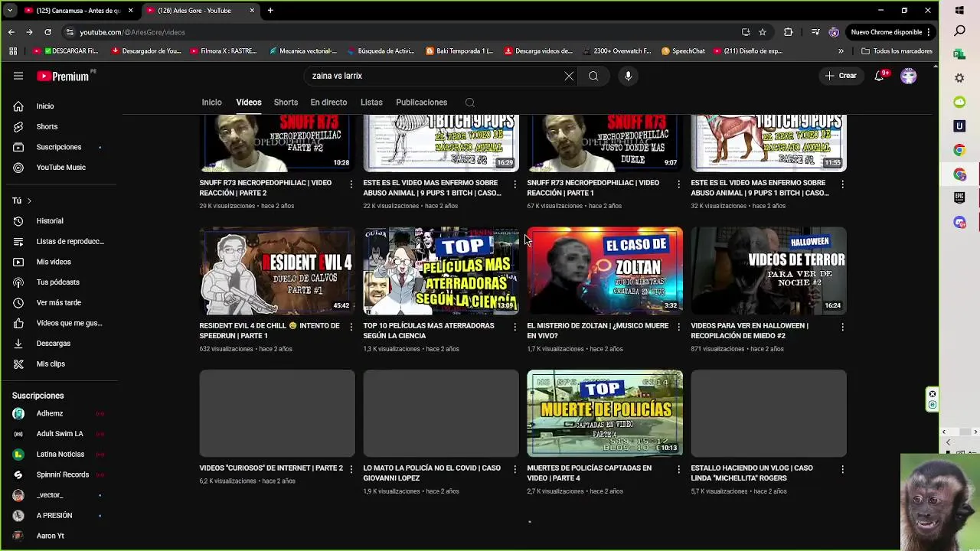Show more bookmarks with the double chevron
980x551 pixels.
tap(841, 51)
